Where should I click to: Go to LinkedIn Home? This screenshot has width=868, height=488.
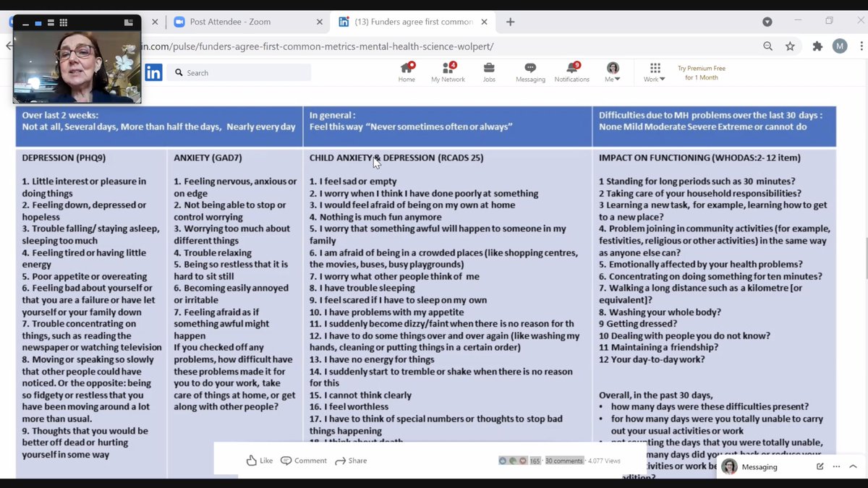point(407,72)
